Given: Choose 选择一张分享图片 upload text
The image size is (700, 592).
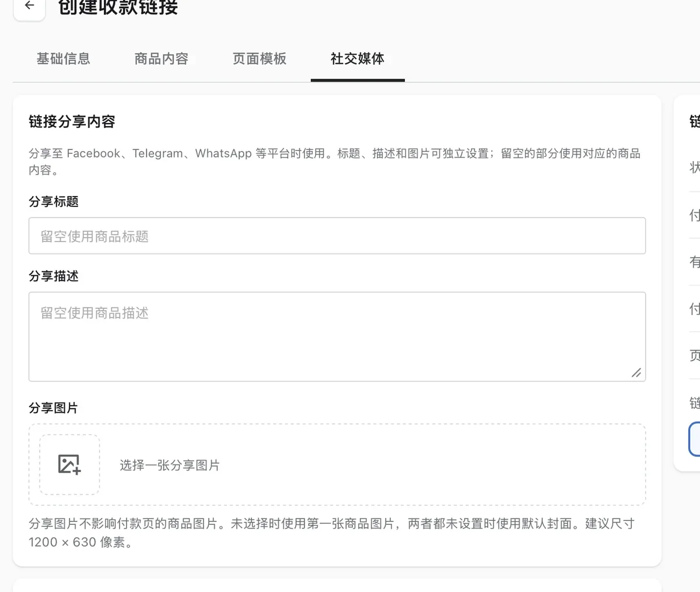Looking at the screenshot, I should point(170,465).
